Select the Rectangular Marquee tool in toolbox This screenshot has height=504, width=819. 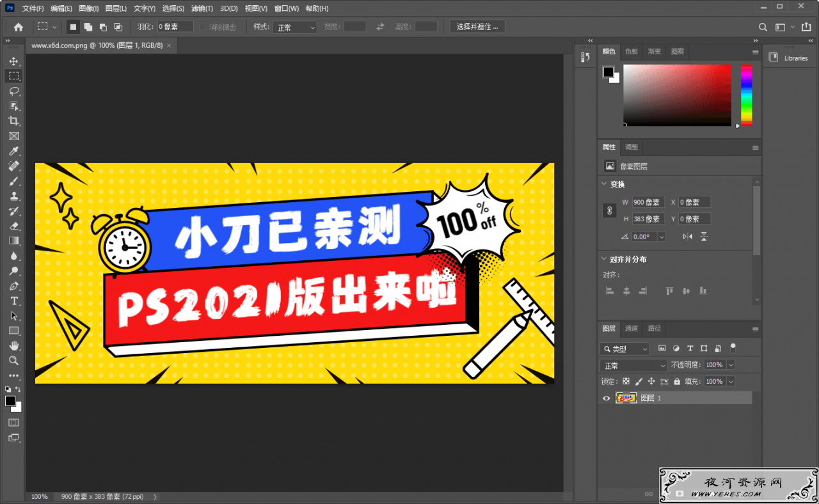[13, 76]
